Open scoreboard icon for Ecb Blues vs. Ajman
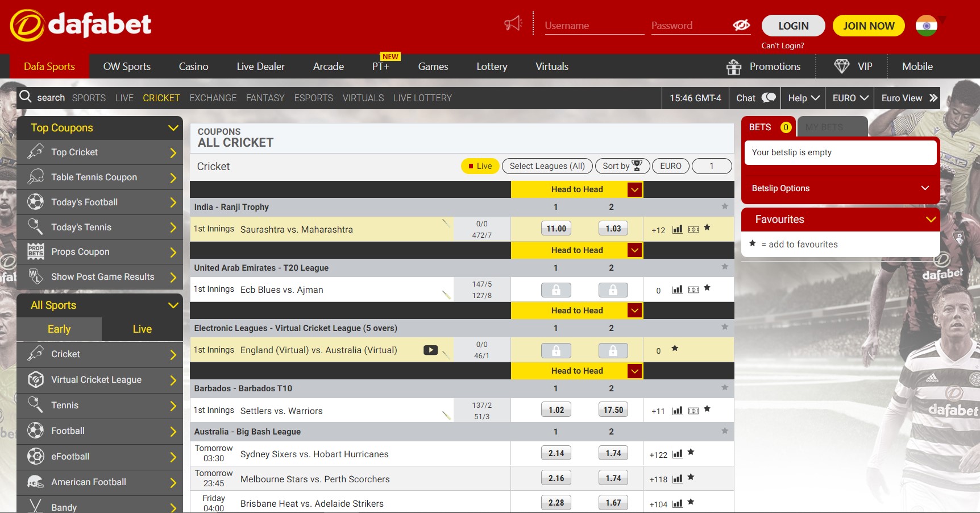 pos(694,289)
